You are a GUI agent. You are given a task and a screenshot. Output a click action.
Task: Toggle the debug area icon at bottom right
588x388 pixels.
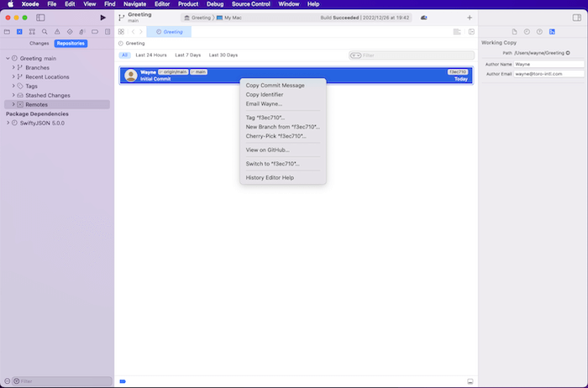click(x=470, y=381)
